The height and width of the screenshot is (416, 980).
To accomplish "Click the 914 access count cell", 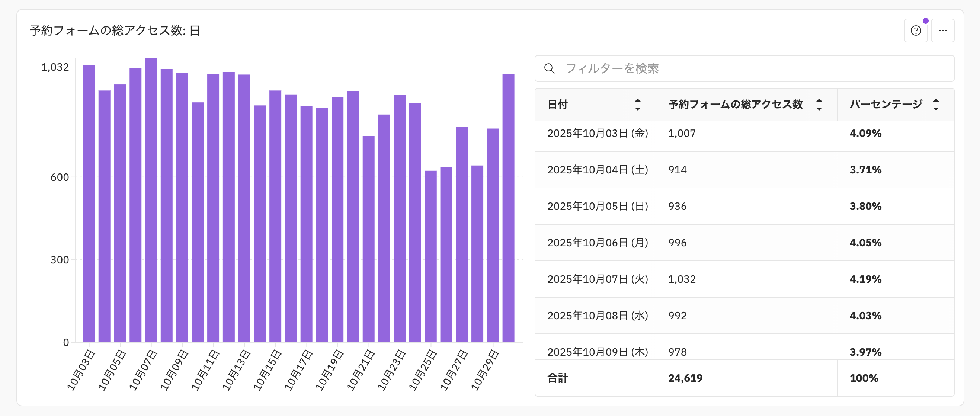I will 678,170.
